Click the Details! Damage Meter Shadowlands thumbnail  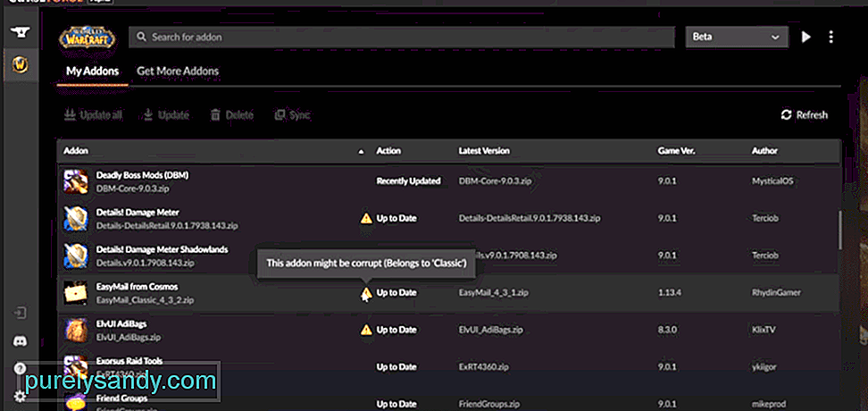pos(76,256)
